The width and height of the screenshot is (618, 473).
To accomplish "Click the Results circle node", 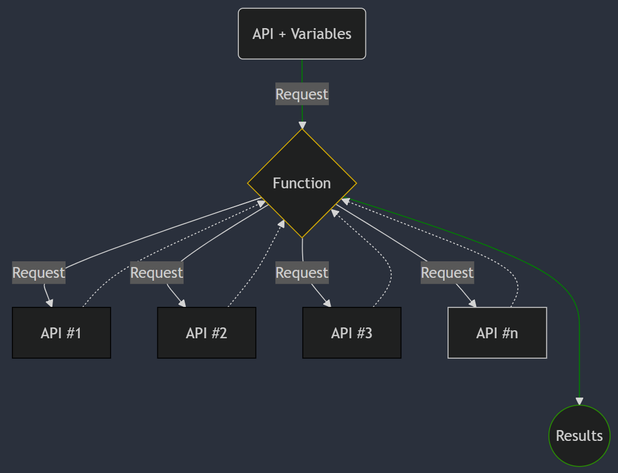I will coord(579,436).
